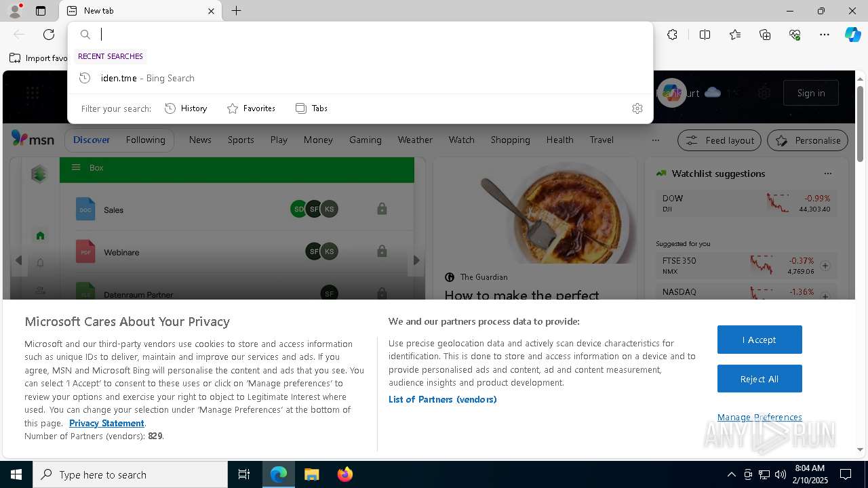Click I Accept cookies button
This screenshot has height=488, width=868.
[x=759, y=340]
